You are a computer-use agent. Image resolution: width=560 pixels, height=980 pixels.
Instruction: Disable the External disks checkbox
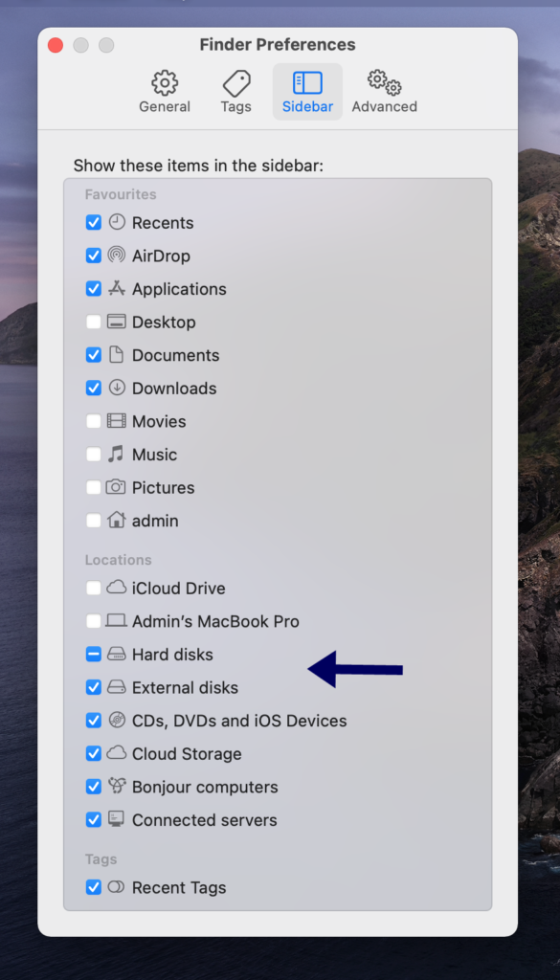pyautogui.click(x=93, y=687)
